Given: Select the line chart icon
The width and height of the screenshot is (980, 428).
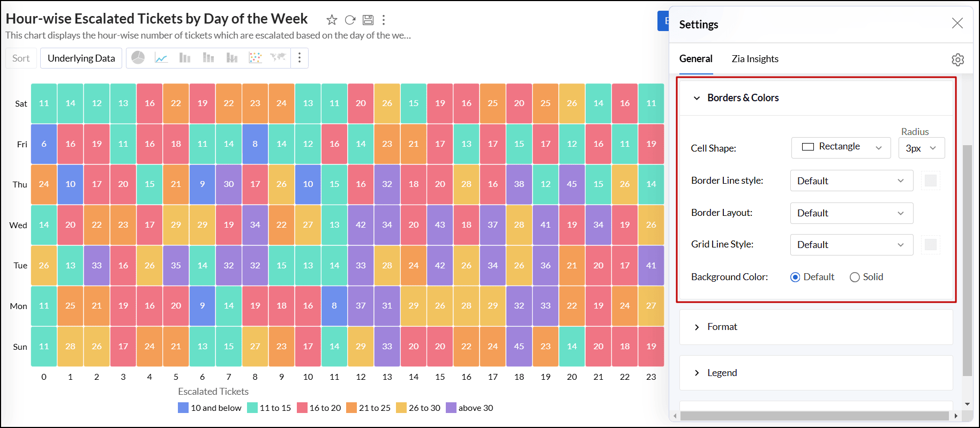Looking at the screenshot, I should point(161,58).
